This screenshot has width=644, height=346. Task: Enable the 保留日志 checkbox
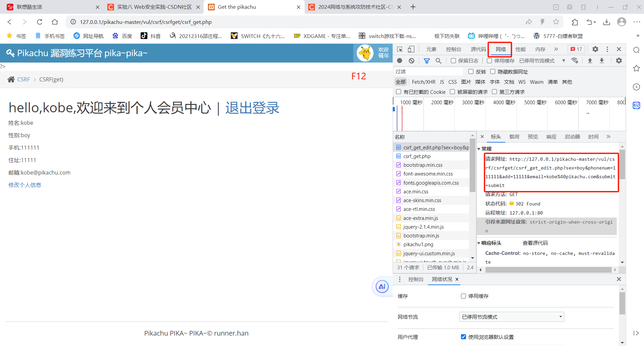coord(454,61)
